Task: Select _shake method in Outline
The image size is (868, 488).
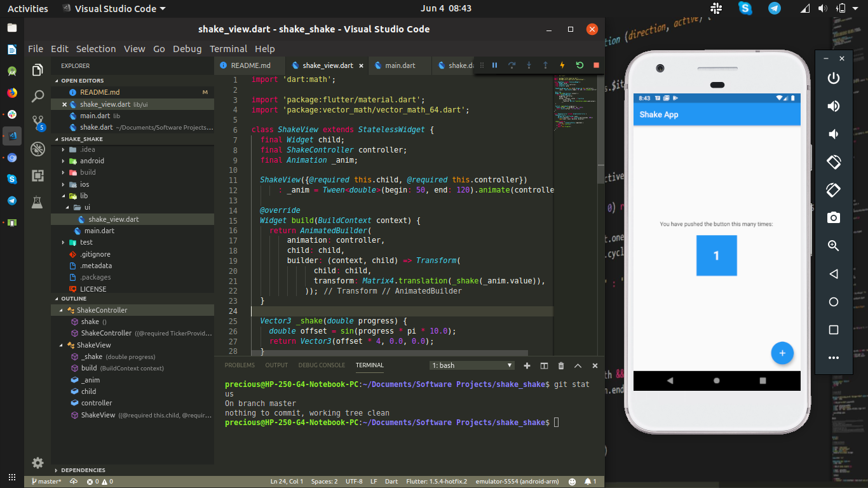Action: pyautogui.click(x=92, y=356)
